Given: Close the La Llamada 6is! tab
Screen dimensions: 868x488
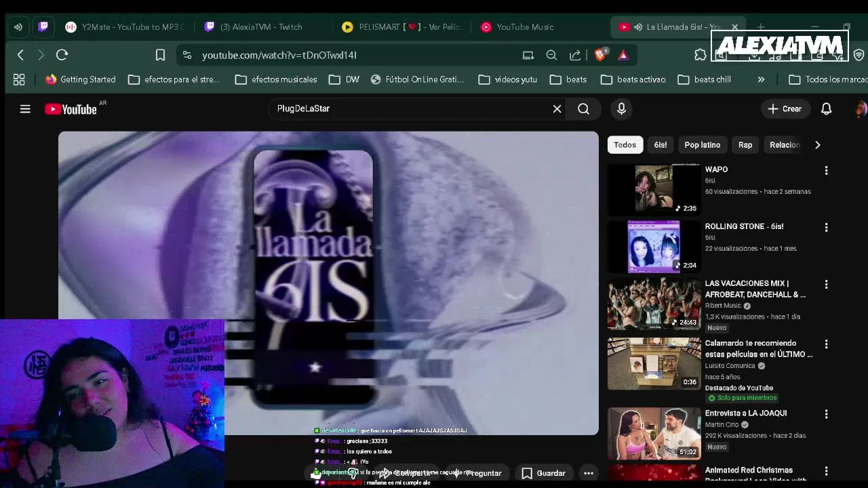Looking at the screenshot, I should point(734,27).
